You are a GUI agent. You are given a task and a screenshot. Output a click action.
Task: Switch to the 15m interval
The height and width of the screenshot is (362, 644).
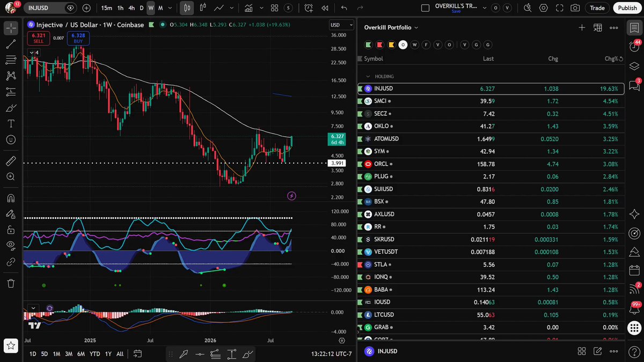click(107, 8)
